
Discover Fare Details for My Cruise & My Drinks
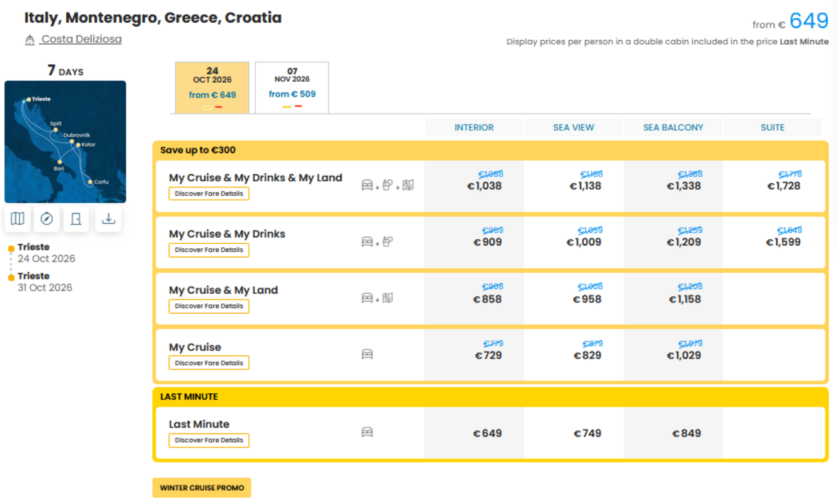click(209, 249)
